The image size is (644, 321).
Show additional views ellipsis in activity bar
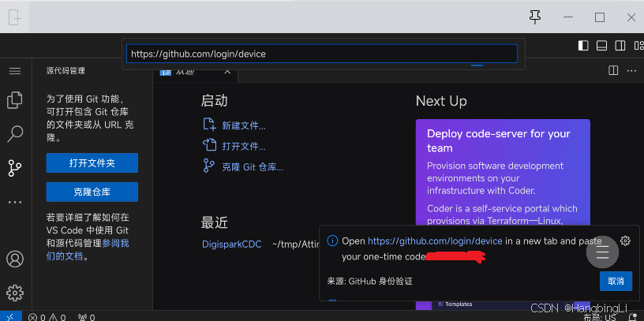click(15, 202)
